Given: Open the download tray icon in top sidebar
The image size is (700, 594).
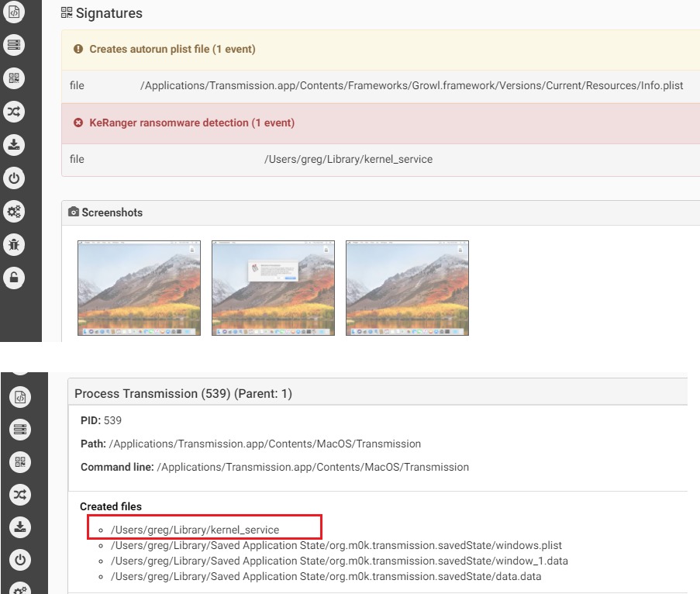Looking at the screenshot, I should pos(14,145).
